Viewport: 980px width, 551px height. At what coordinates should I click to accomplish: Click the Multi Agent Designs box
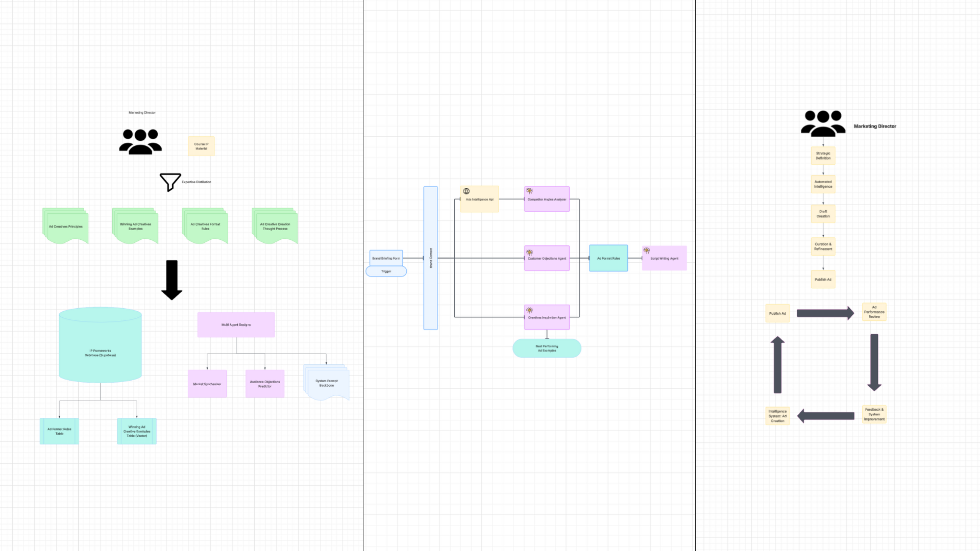point(236,325)
